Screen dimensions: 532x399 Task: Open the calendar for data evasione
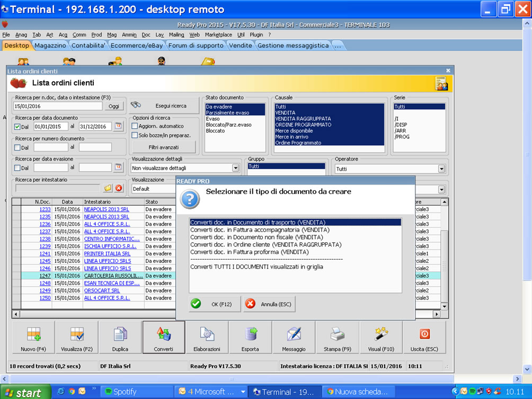[118, 167]
